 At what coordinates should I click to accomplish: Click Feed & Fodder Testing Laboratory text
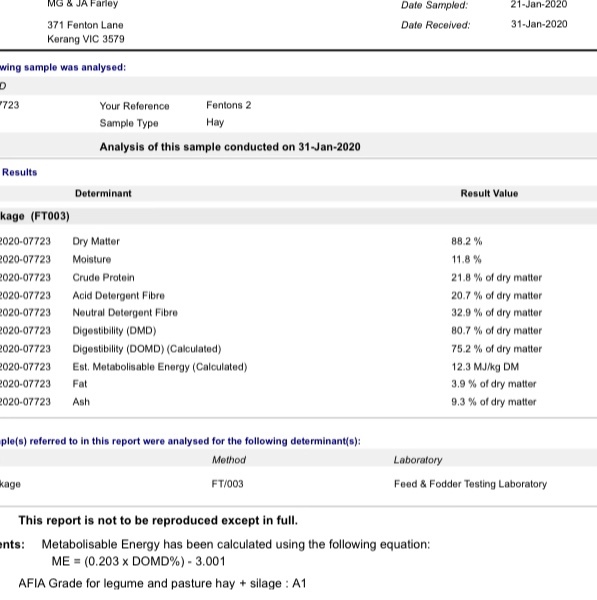click(x=470, y=484)
